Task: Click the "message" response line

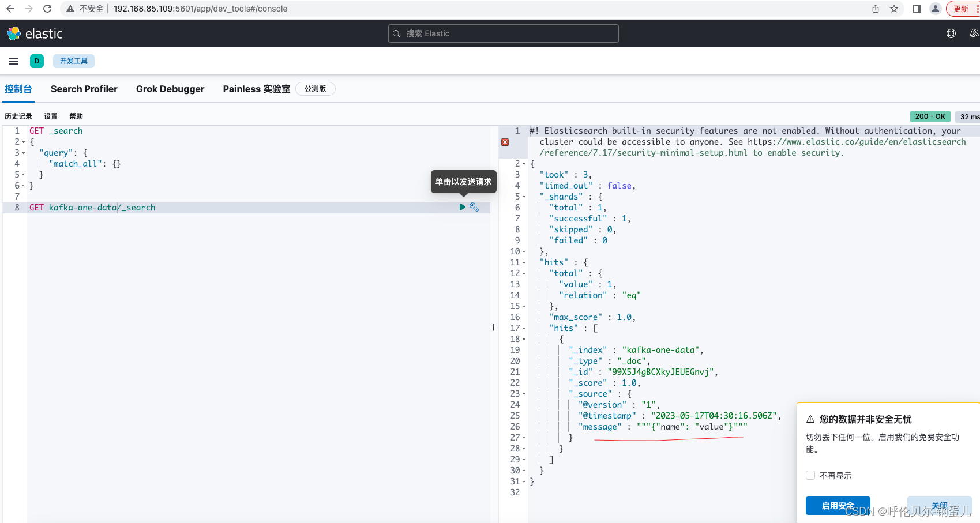Action: point(663,427)
